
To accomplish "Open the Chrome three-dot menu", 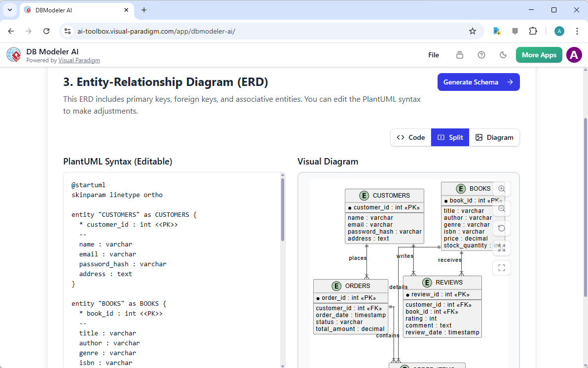I will click(577, 31).
